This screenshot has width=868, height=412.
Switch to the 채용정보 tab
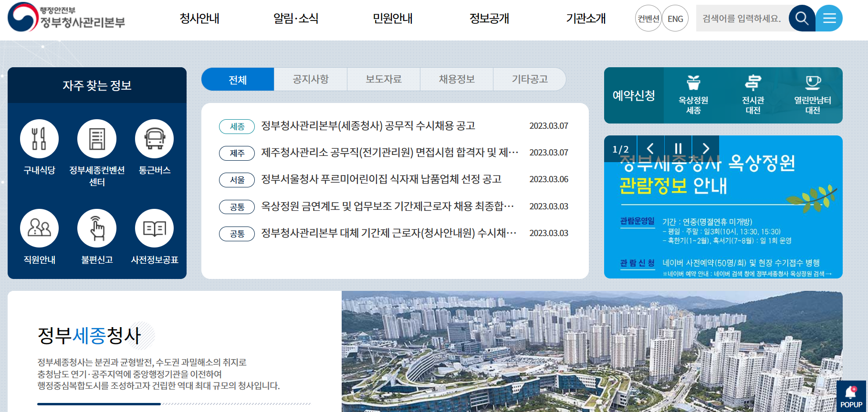click(457, 79)
